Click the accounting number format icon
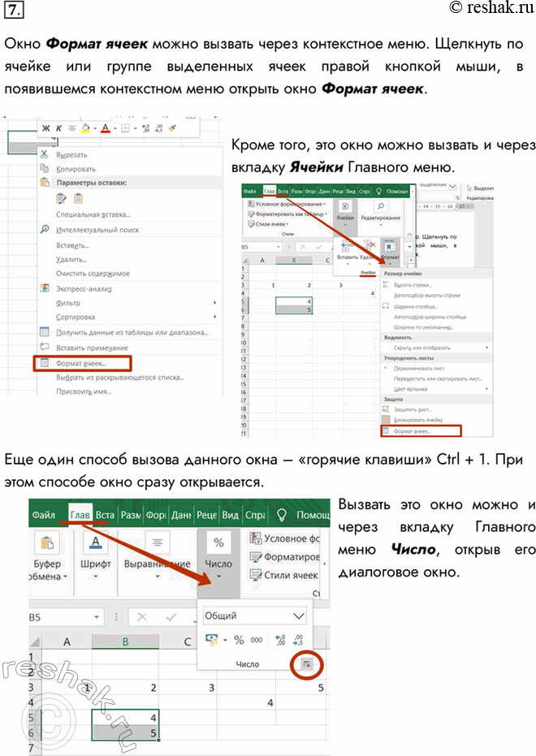 pyautogui.click(x=212, y=640)
